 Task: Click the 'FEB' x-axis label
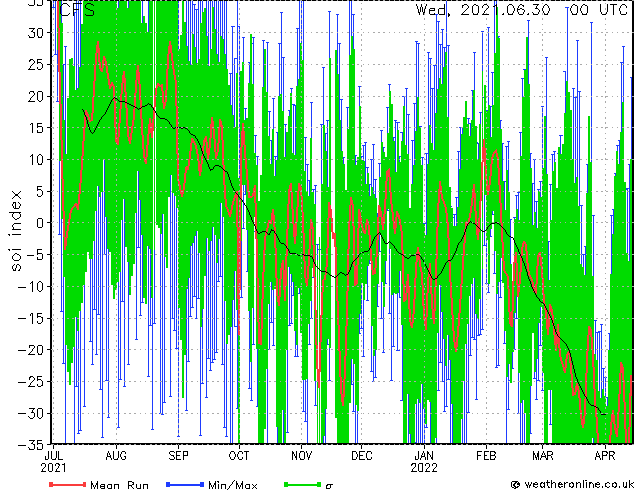486,456
